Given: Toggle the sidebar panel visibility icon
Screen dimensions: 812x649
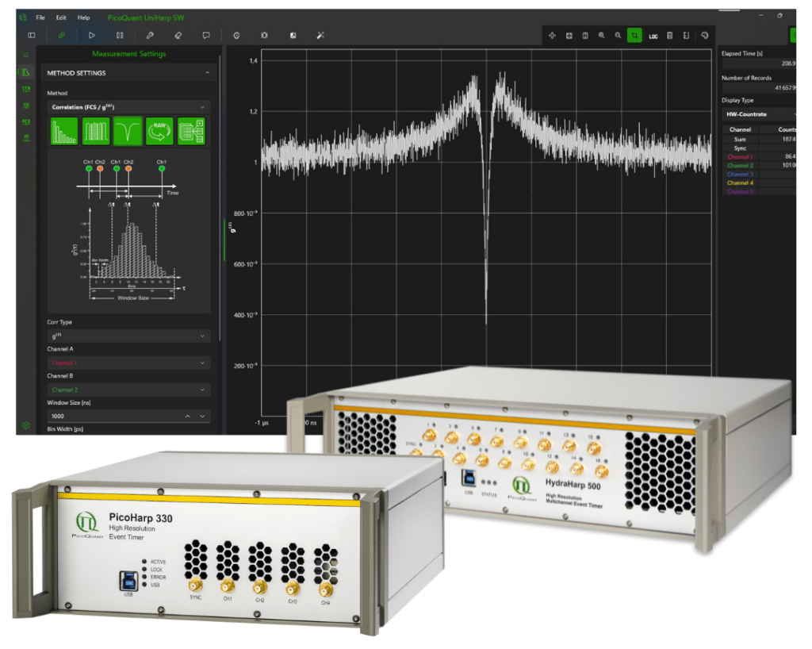Looking at the screenshot, I should pyautogui.click(x=32, y=35).
